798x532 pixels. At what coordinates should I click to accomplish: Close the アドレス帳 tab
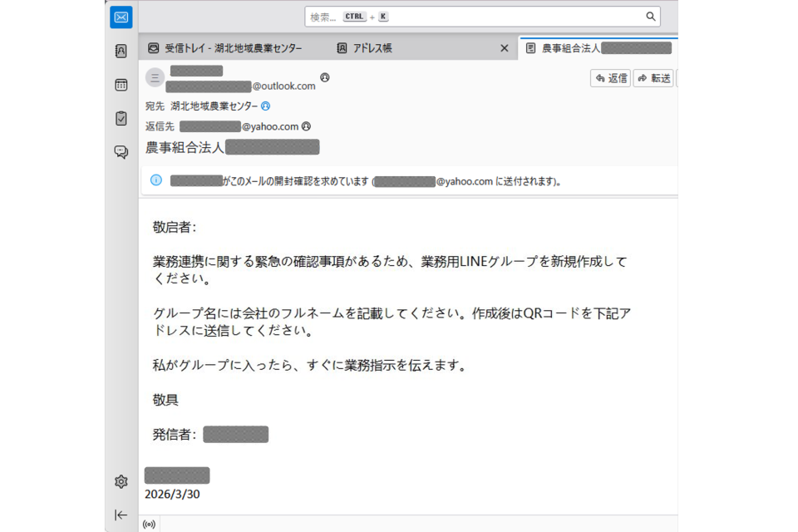[504, 48]
